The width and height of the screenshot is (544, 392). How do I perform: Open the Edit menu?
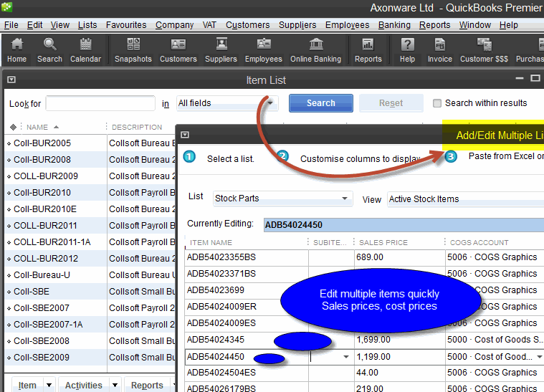pyautogui.click(x=34, y=25)
